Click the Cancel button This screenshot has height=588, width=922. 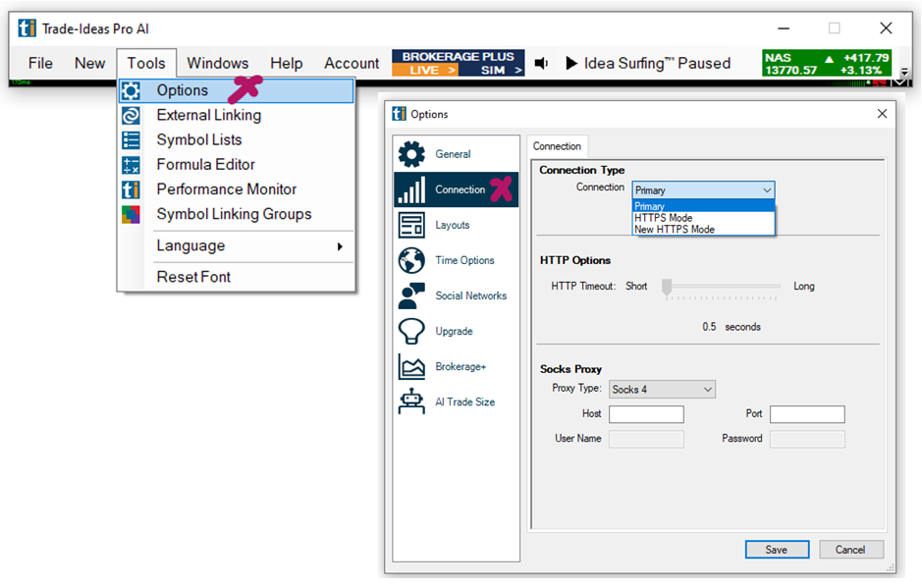(851, 550)
